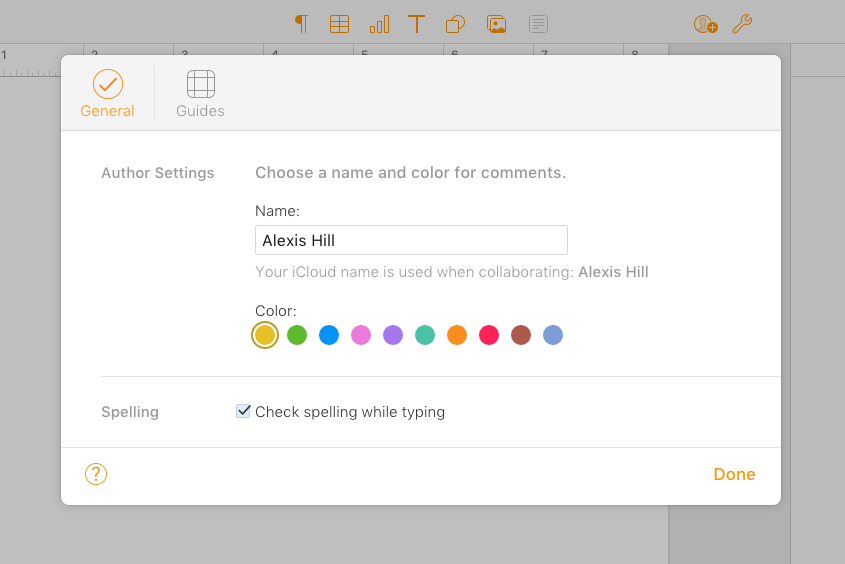Click the media image icon
This screenshot has width=845, height=564.
496,24
